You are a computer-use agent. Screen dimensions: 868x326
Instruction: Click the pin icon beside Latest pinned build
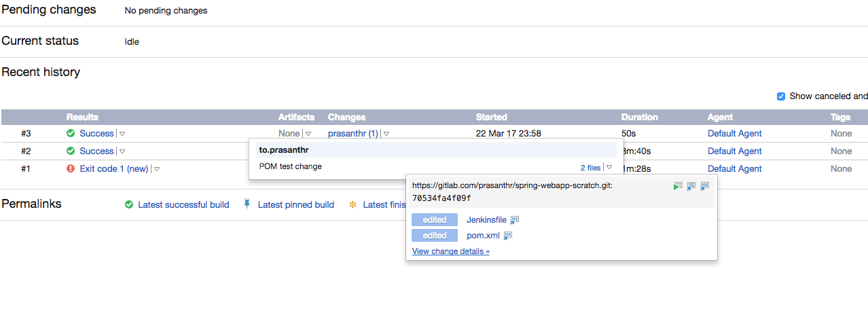click(247, 204)
